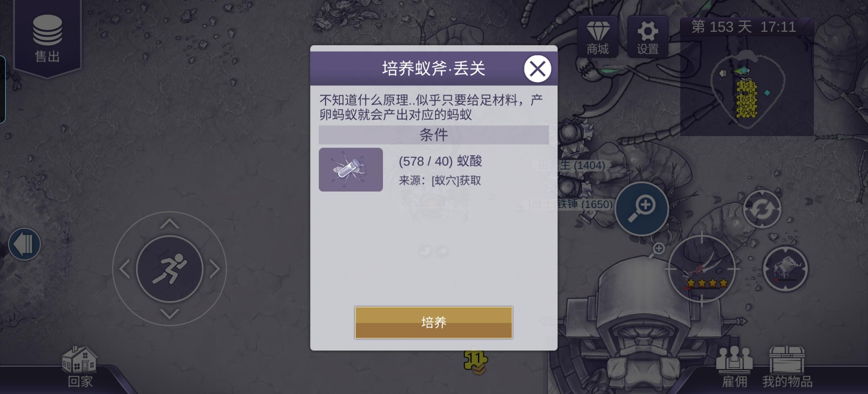Go home with 回家 house icon
Viewport: 868px width, 394px height.
click(80, 368)
